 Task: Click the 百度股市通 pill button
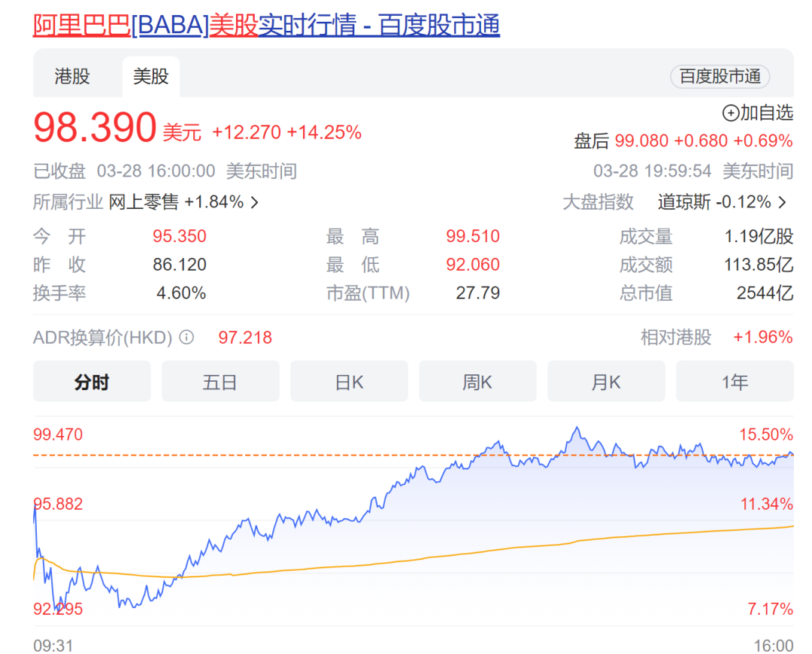pyautogui.click(x=720, y=76)
